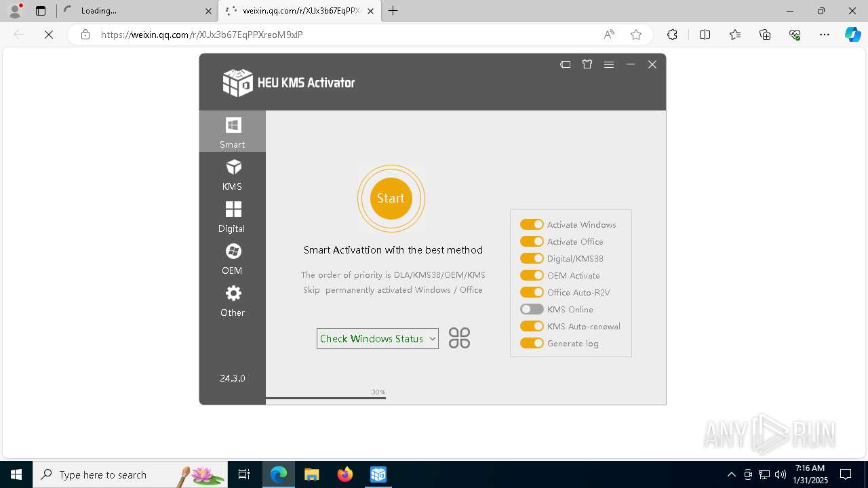This screenshot has width=868, height=488.
Task: Click the version number 24.3.0
Action: [x=233, y=378]
